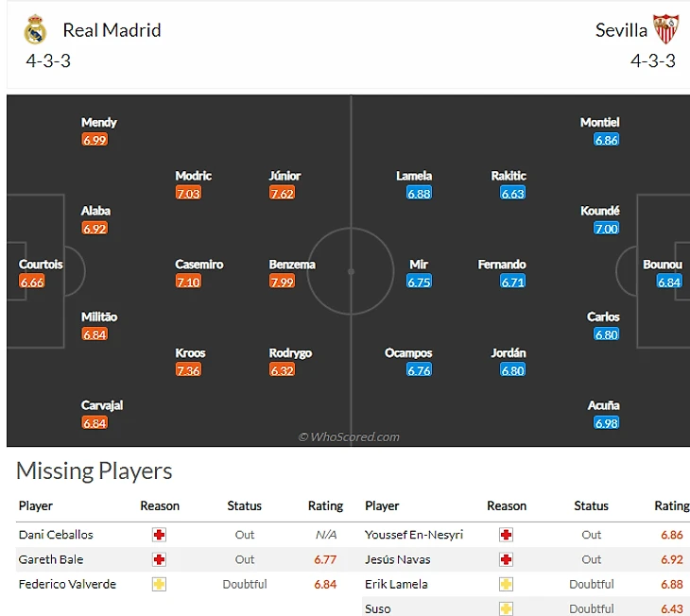Click the Real Madrid club crest
690x616 pixels.
pos(35,30)
